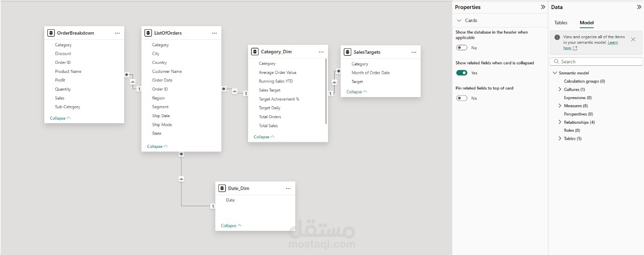The image size is (644, 255).
Task: Turn off show related fields when collapsed
Action: [x=461, y=73]
